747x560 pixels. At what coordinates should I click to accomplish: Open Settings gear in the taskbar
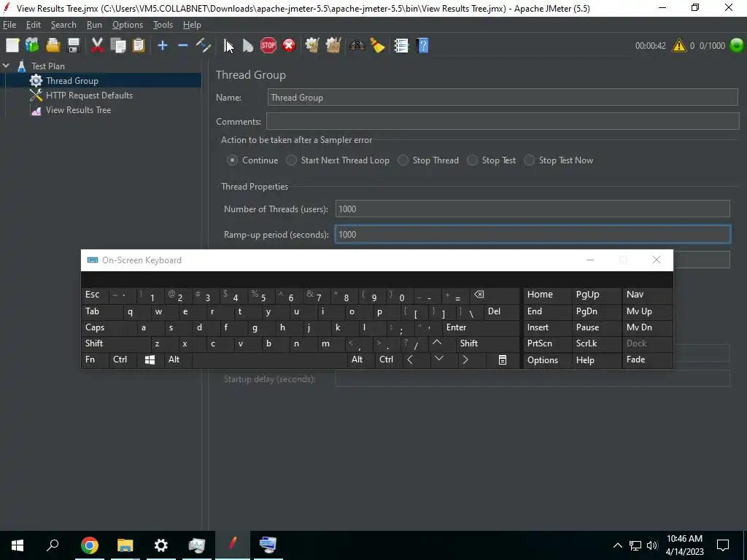161,545
